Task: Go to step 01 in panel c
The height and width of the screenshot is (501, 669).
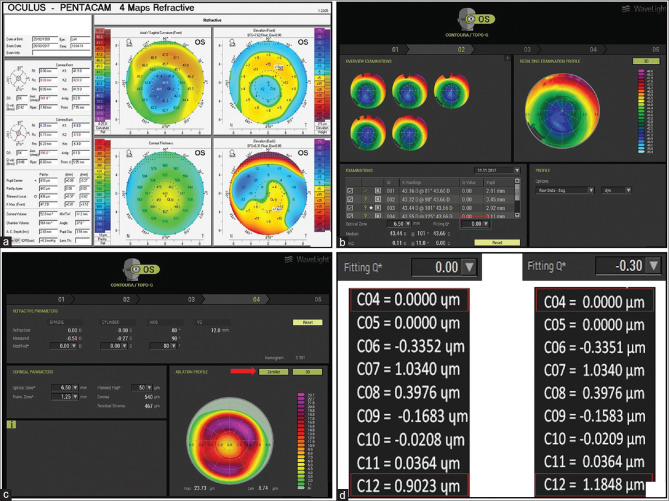Action: pyautogui.click(x=61, y=299)
